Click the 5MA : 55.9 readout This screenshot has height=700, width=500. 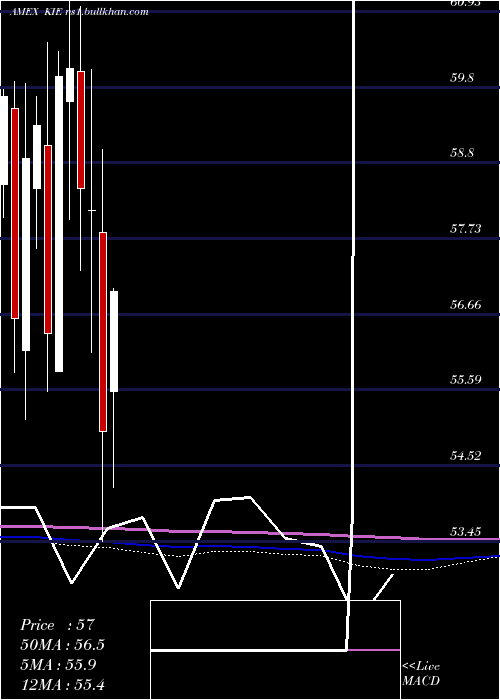coord(58,664)
